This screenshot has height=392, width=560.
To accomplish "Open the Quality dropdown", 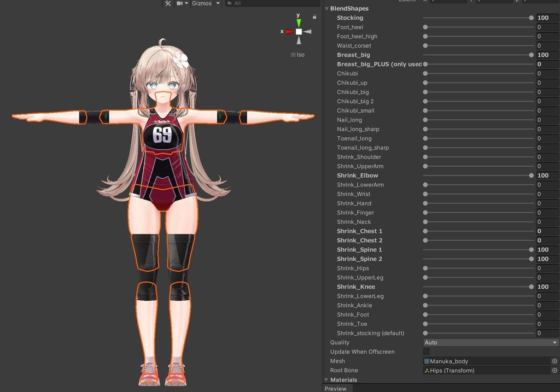I will (x=491, y=342).
